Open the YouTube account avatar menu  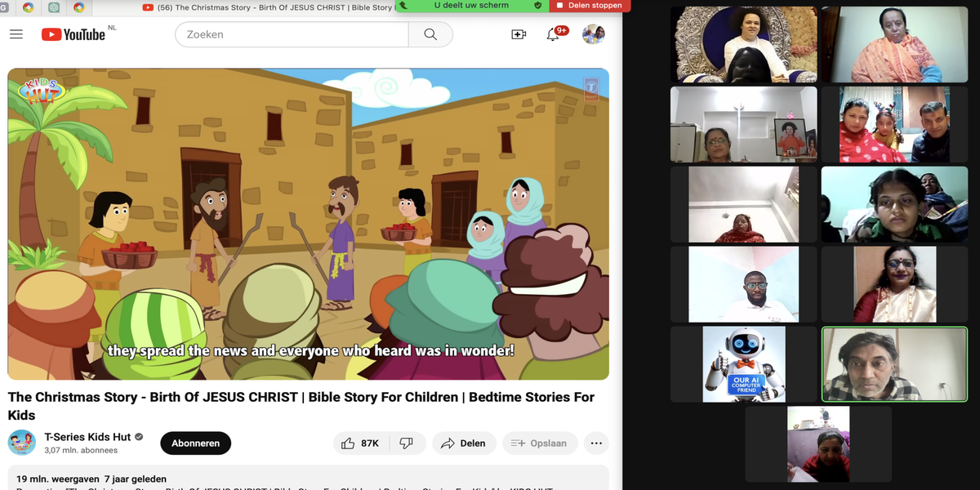tap(593, 34)
